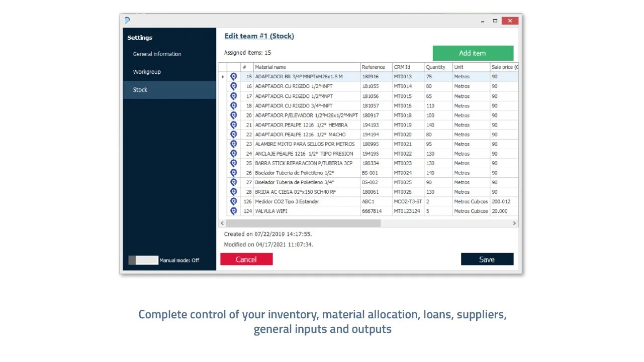Screen dimensions: 644x362
Task: Click the location icon for item 27
Action: tap(233, 182)
